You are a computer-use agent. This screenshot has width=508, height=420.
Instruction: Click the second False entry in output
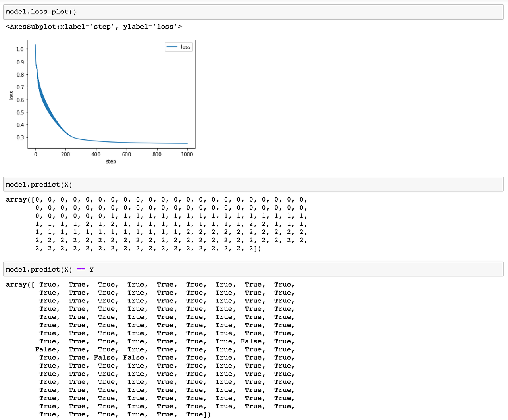click(46, 349)
